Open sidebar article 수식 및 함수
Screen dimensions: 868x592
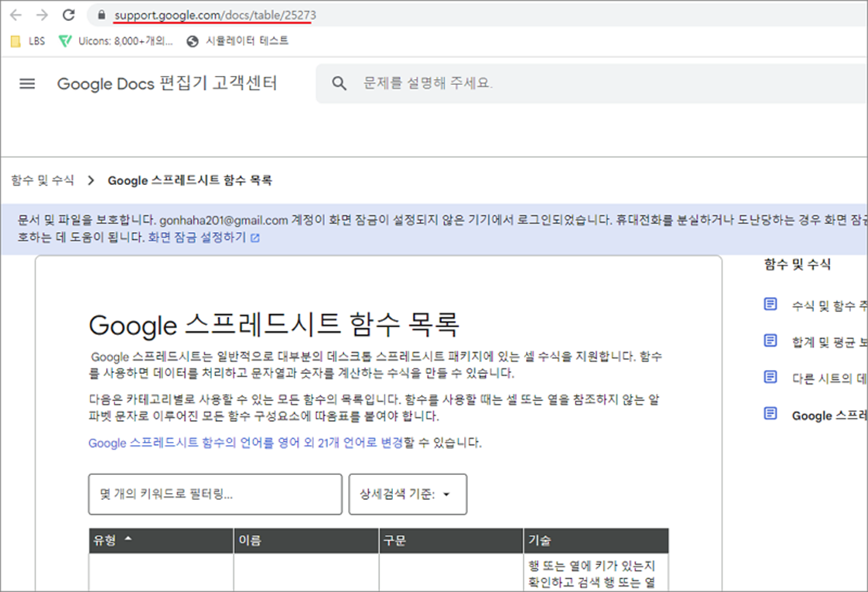pos(829,306)
